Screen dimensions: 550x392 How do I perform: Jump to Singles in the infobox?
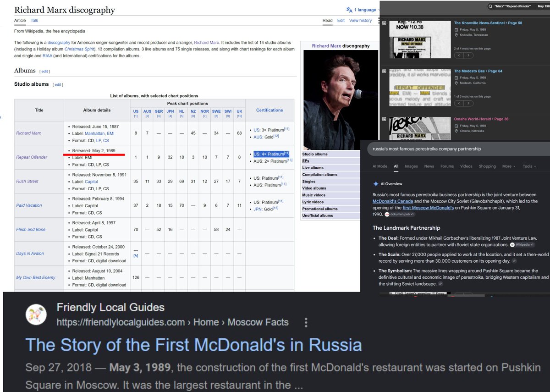coord(309,182)
